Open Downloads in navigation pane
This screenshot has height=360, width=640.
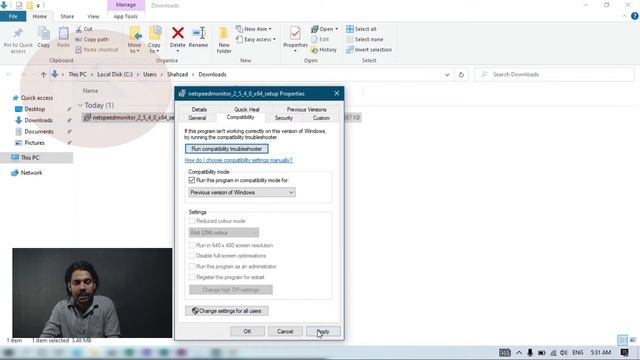pos(34,120)
